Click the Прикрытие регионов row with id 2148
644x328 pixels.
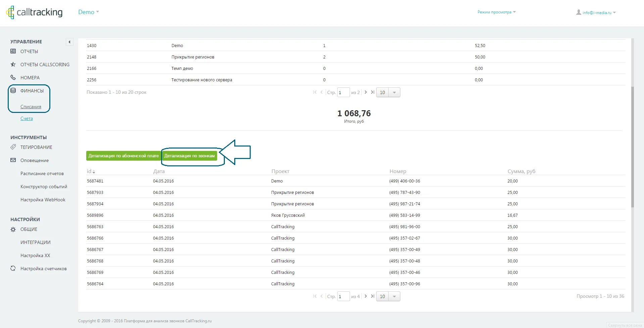[356, 57]
